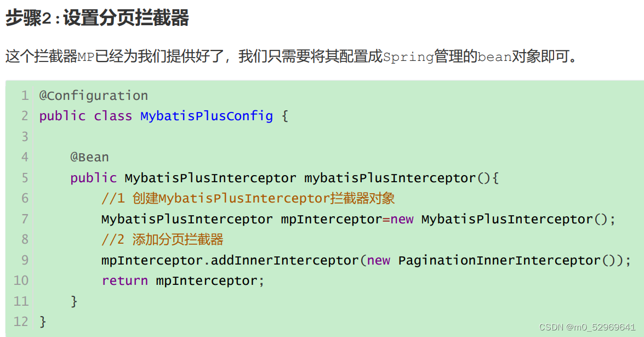Click the MybatisPlusConfig class name
Viewport: 644px width, 337px height.
[x=207, y=116]
